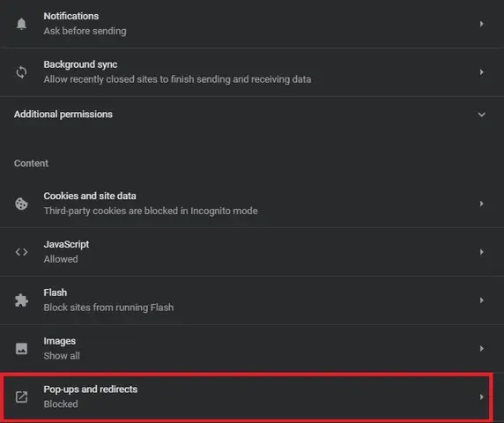
Task: Click the JavaScript code brackets icon
Action: coord(21,252)
